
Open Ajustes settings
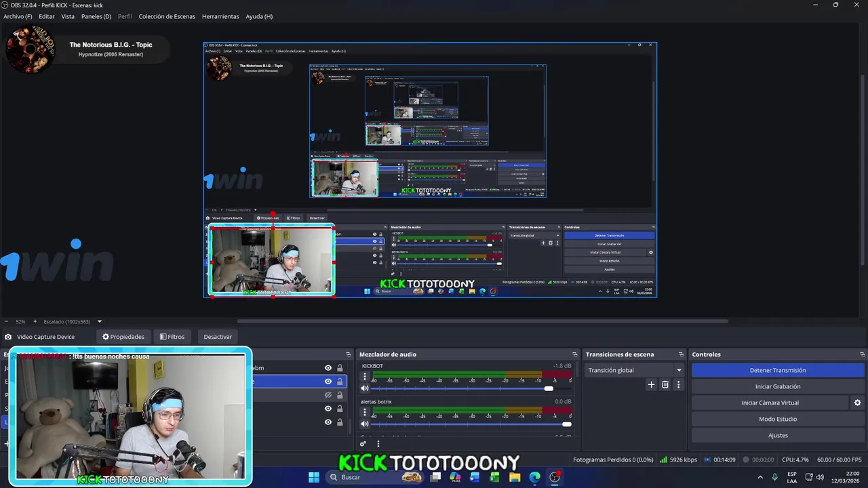click(778, 435)
